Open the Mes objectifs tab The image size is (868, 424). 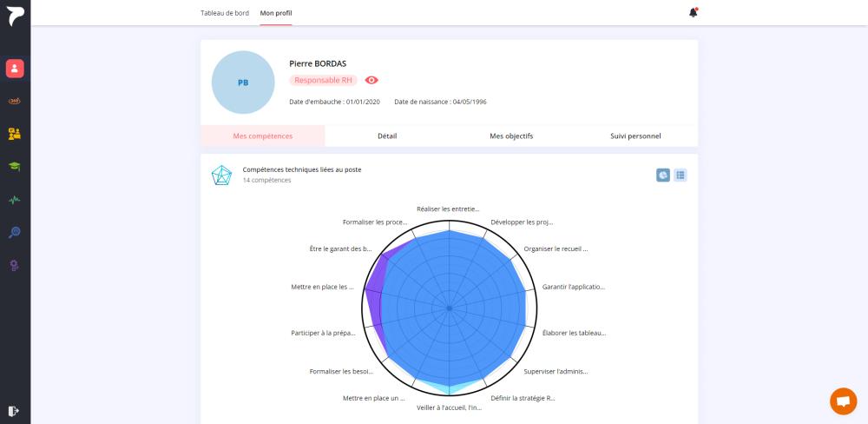(x=511, y=136)
